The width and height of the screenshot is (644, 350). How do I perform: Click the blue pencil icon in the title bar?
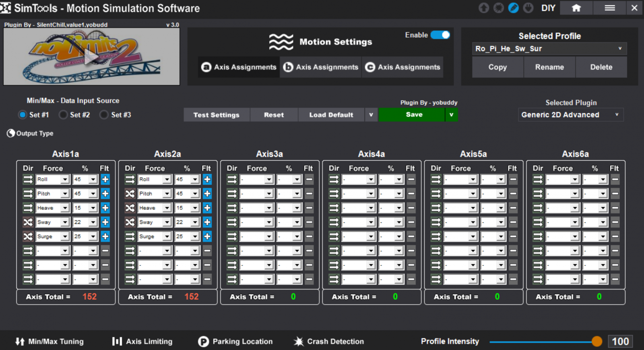click(513, 8)
